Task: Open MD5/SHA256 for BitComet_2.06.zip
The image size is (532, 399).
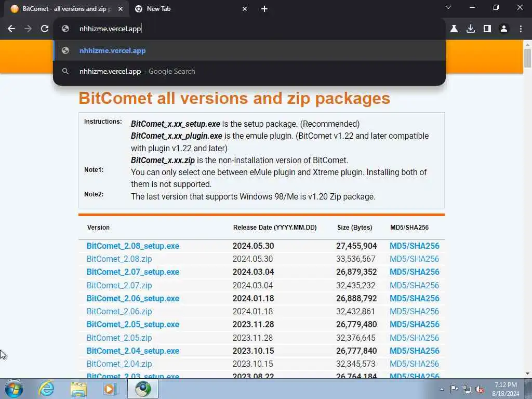Action: (x=414, y=311)
